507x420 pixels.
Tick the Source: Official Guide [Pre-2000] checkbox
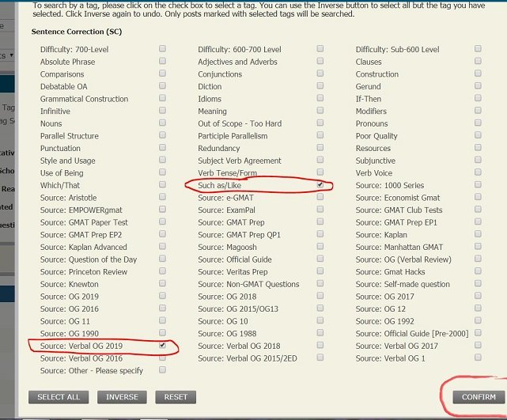click(478, 333)
